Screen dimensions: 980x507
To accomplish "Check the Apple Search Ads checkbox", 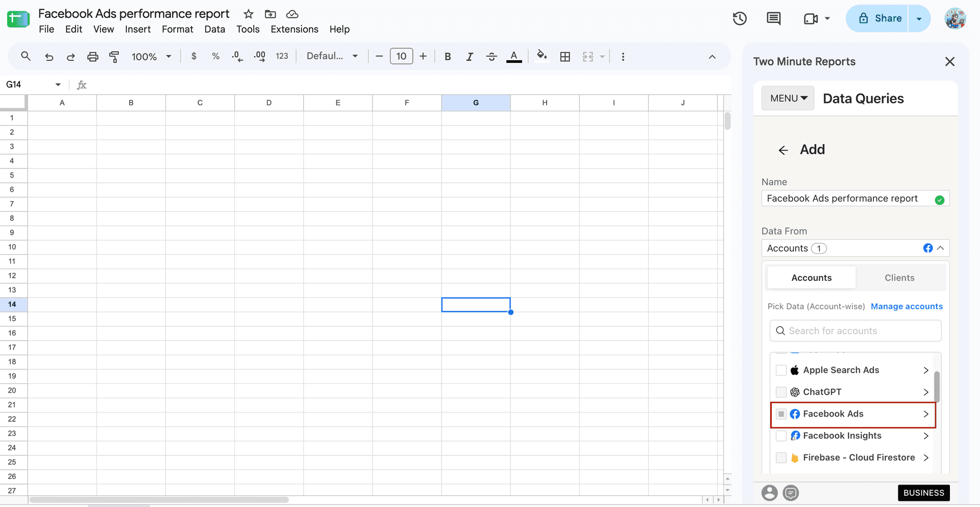I will pyautogui.click(x=781, y=370).
